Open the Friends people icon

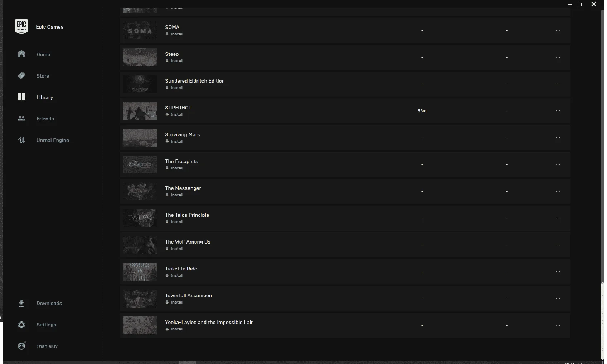21,118
